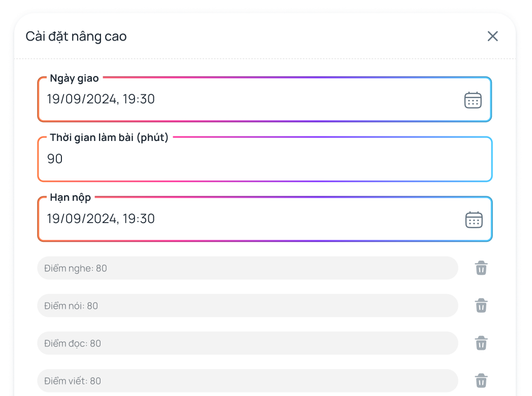
Task: Close the Cài đặt nâng cao dialog
Action: point(492,36)
